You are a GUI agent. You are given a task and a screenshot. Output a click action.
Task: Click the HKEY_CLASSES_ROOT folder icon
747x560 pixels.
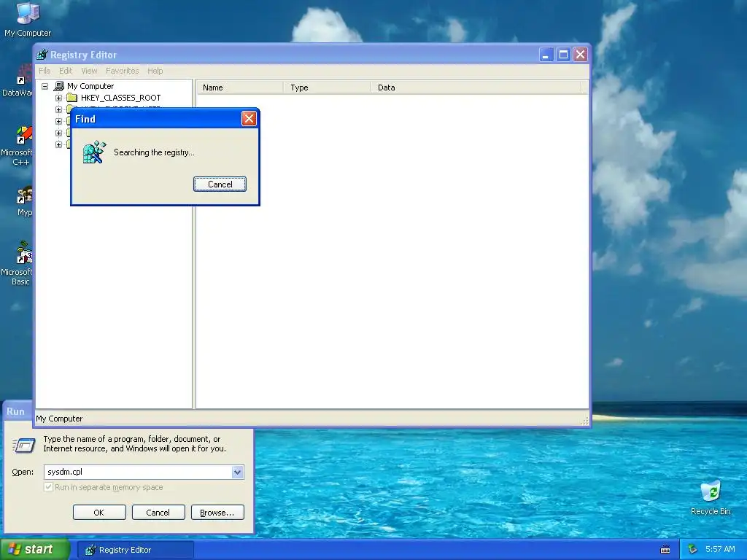(72, 98)
